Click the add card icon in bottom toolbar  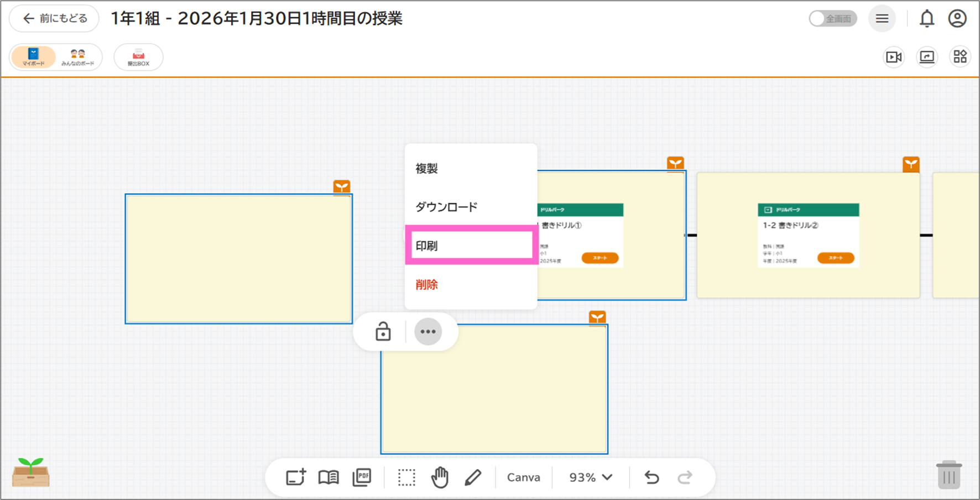(296, 477)
